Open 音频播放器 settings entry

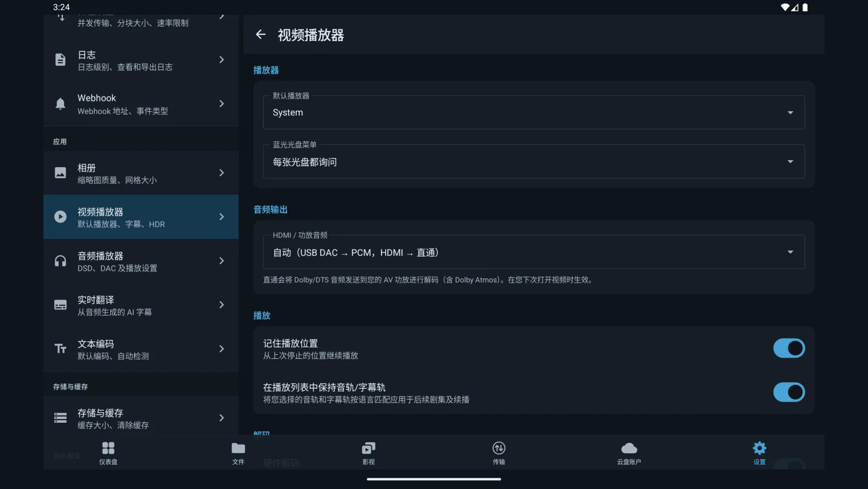[x=141, y=261]
